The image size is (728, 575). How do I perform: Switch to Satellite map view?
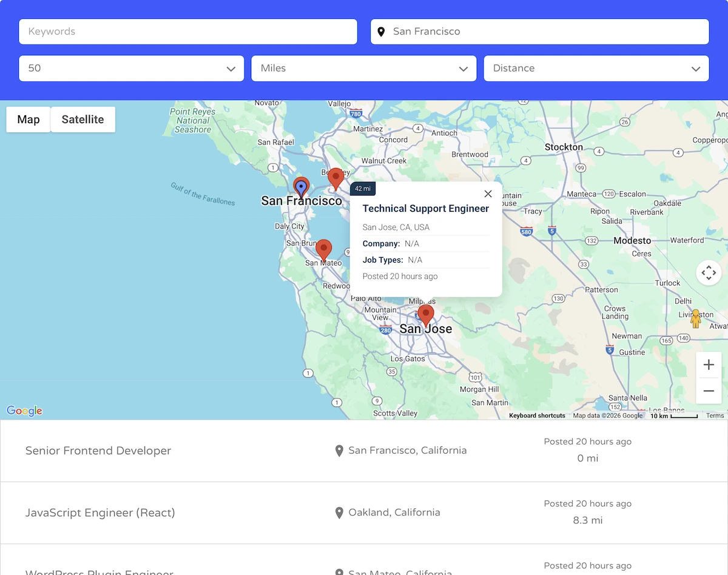pyautogui.click(x=83, y=119)
